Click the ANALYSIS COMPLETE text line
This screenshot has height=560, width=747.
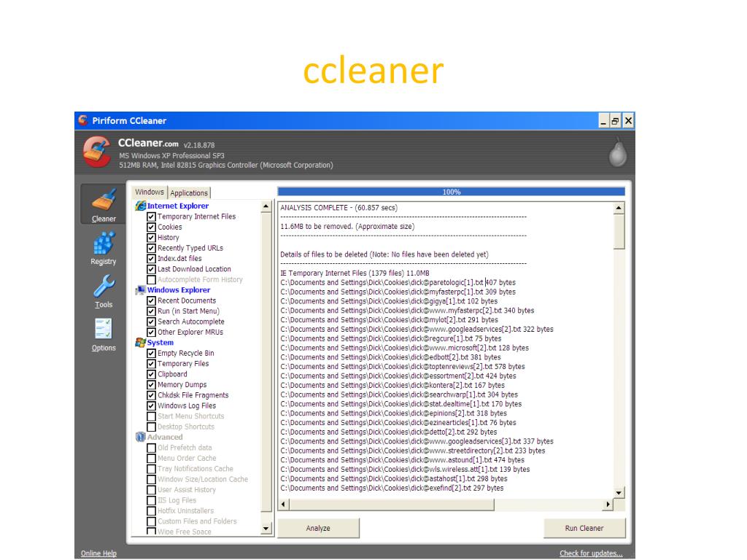[338, 208]
